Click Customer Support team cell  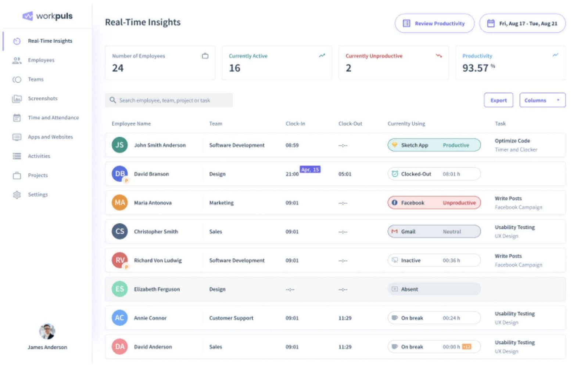tap(231, 318)
